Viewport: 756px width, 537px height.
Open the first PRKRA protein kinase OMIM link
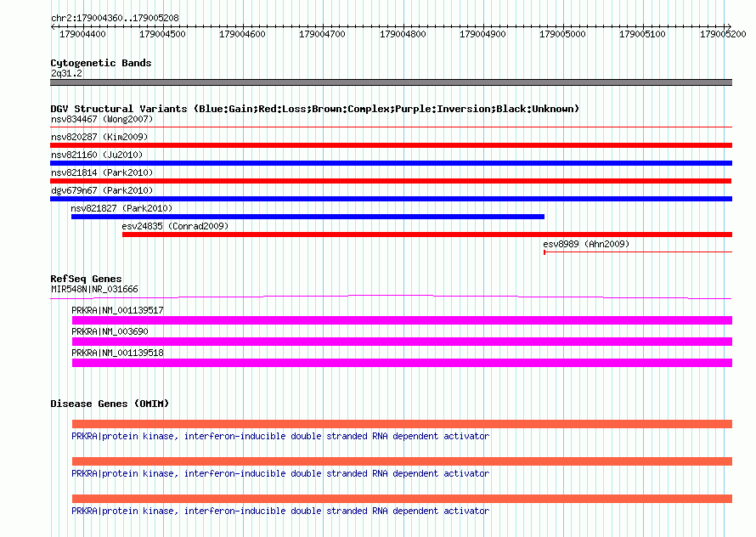pos(280,436)
